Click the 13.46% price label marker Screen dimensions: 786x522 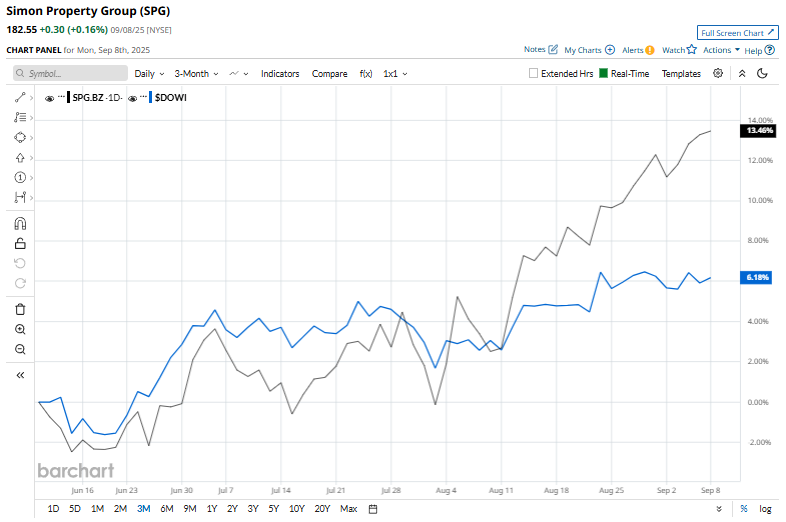(759, 130)
